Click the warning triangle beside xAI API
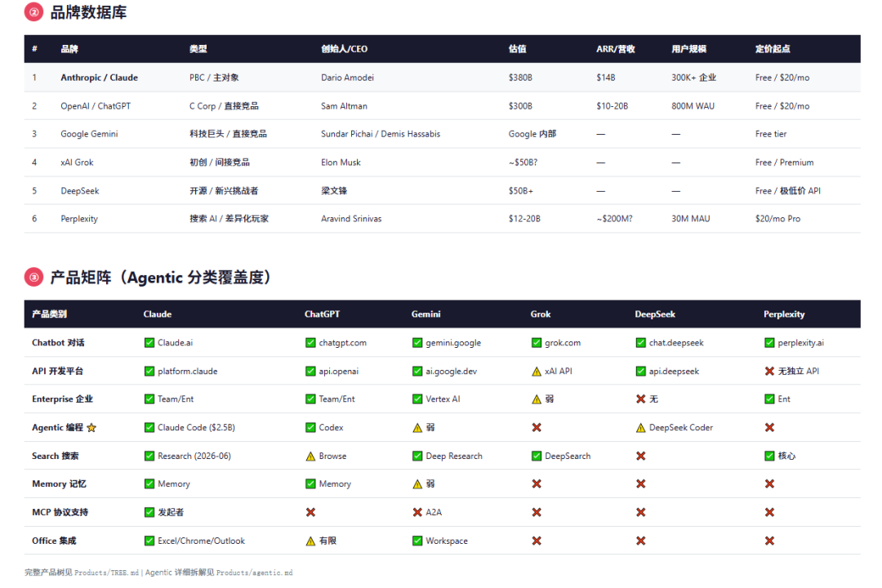Screen dimensions: 882x588 537,372
